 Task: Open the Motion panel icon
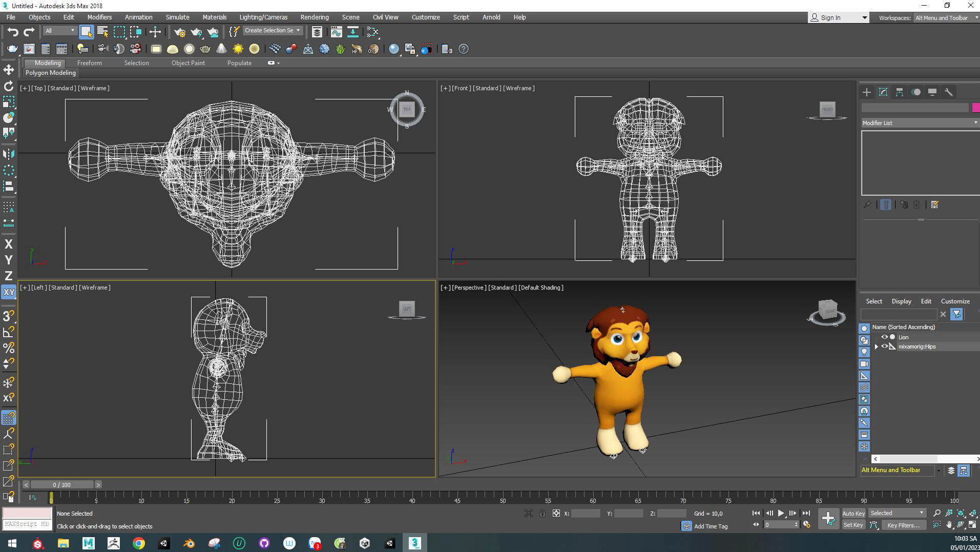[x=916, y=92]
